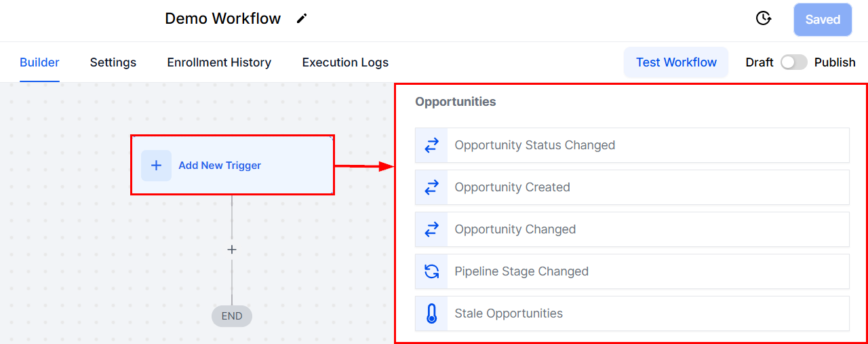Open the version history clock icon
Screen dimensions: 868x344
pos(764,19)
